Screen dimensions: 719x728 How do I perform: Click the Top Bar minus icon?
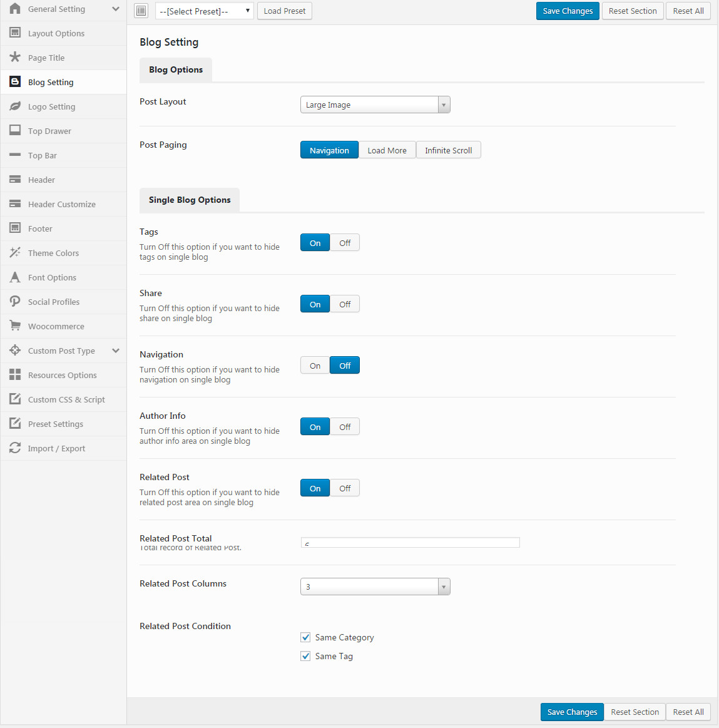coord(15,155)
